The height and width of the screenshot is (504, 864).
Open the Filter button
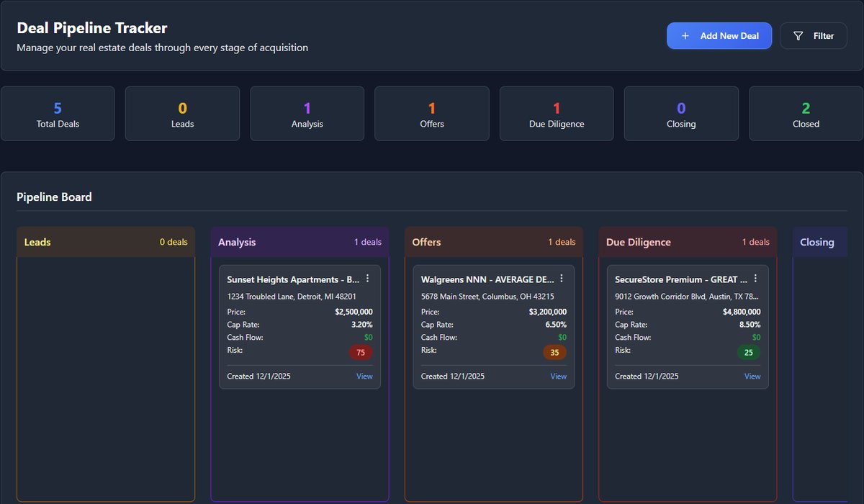[x=813, y=36]
